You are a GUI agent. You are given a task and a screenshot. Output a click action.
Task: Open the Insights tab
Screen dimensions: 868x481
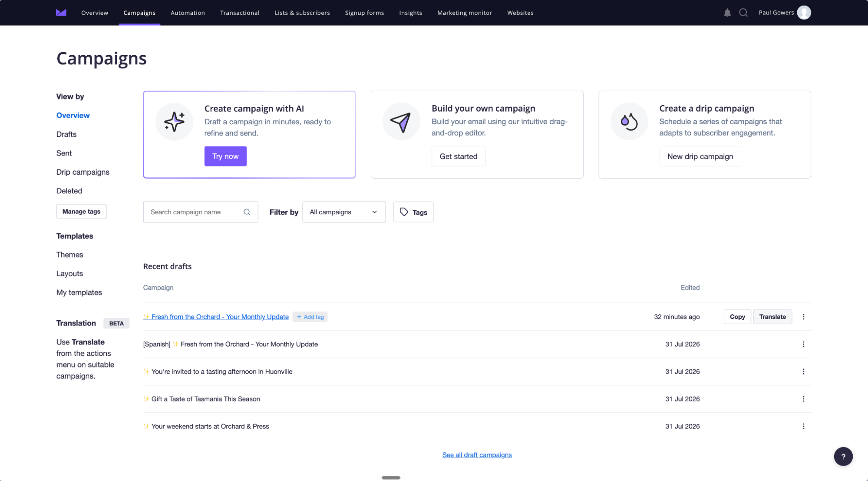click(x=410, y=13)
